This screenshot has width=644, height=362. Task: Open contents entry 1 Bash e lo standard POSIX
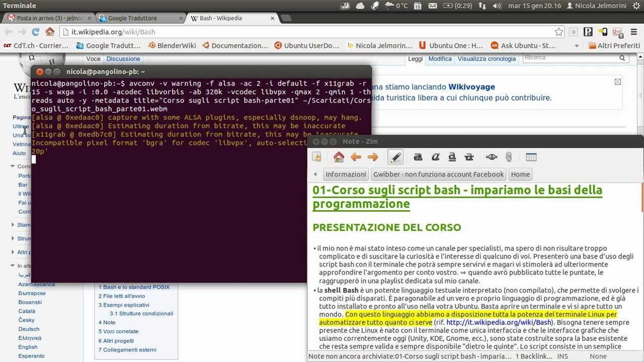coord(134,287)
